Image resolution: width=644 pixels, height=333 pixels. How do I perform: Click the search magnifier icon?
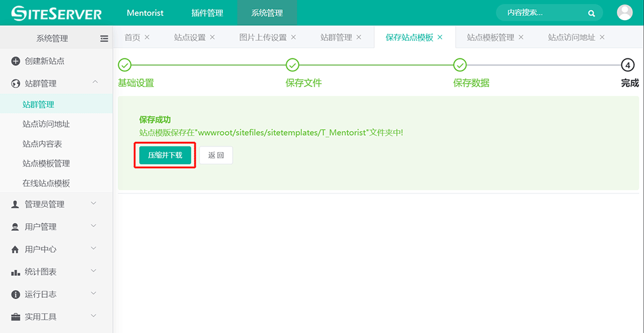point(591,13)
